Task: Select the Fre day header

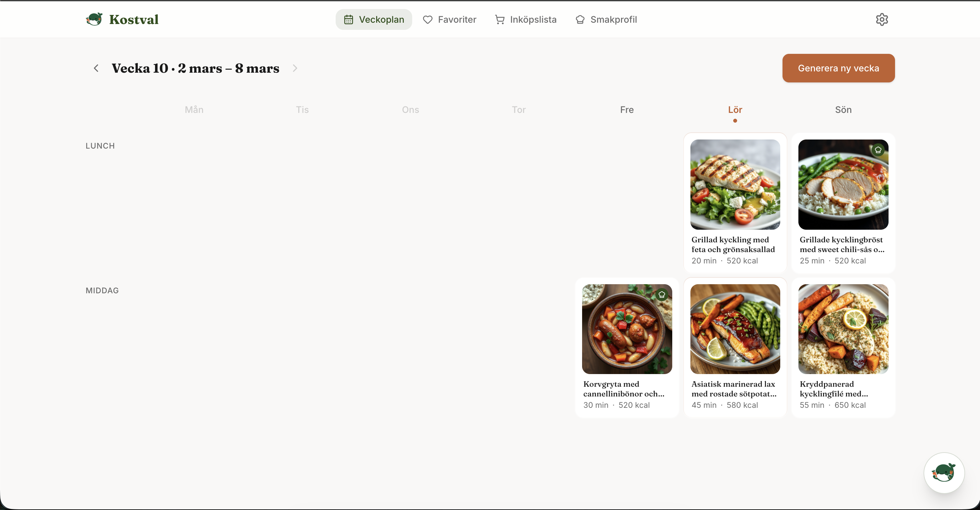Action: 627,110
